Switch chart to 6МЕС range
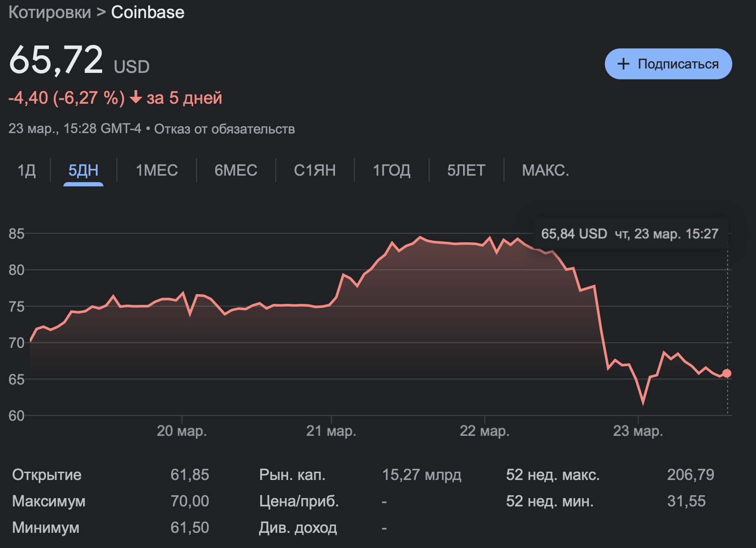 [x=236, y=170]
